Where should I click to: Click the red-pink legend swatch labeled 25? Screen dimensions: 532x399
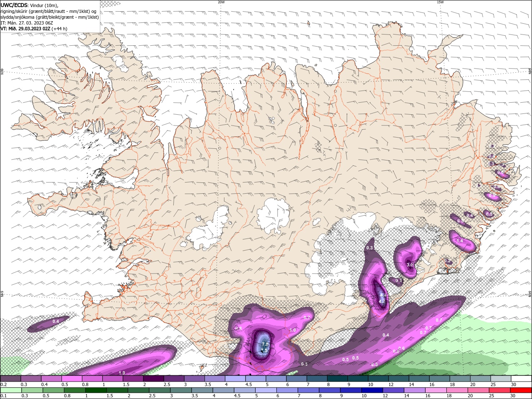[499, 390]
